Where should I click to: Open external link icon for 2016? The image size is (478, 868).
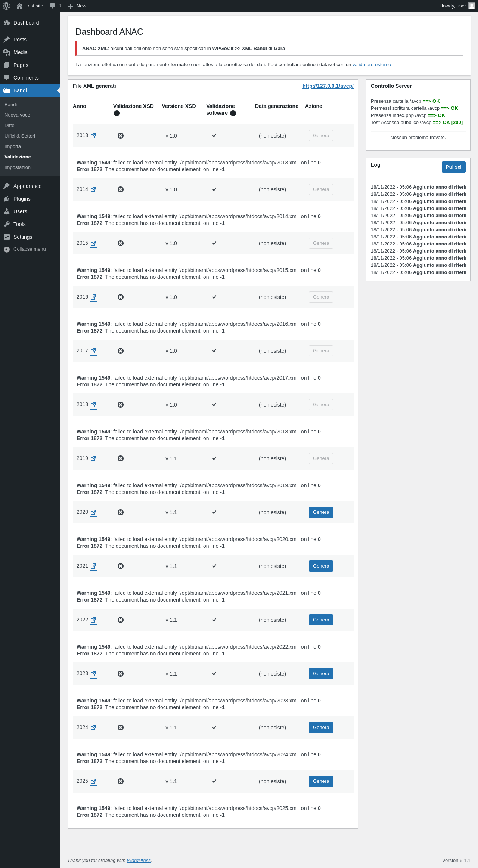tap(93, 297)
